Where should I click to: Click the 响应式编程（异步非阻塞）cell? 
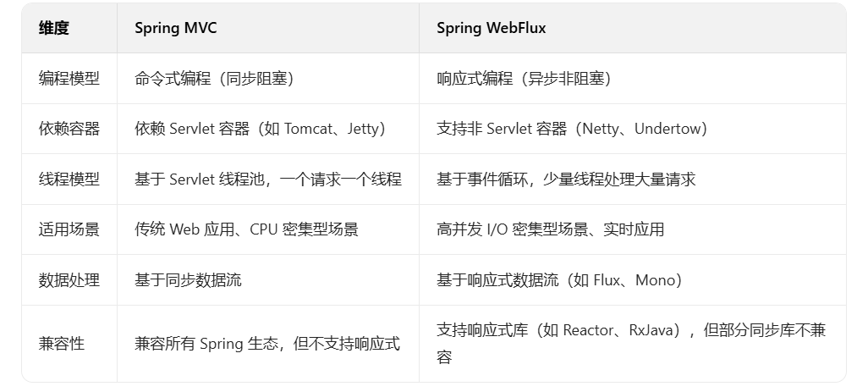pos(524,79)
